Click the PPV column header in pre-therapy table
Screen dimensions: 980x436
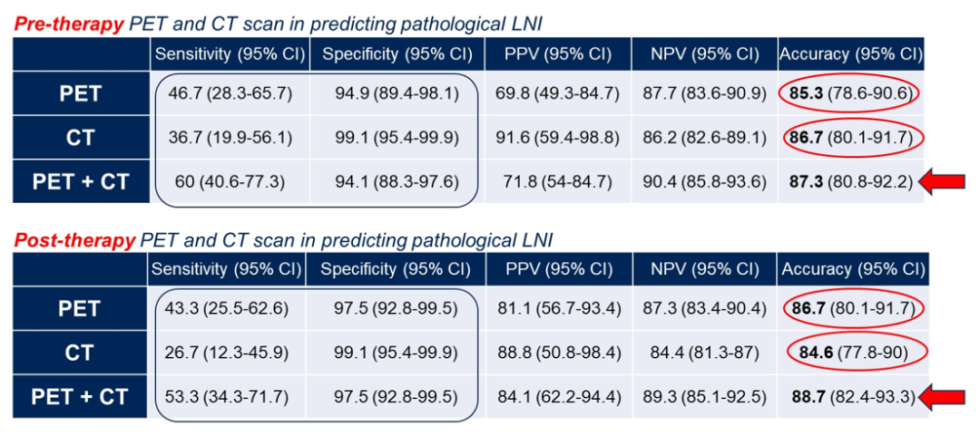[x=559, y=54]
